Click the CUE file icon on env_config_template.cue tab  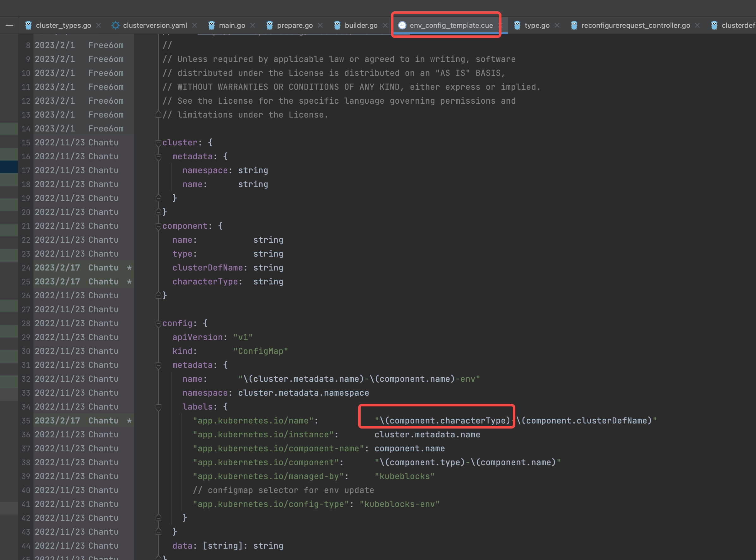point(402,25)
